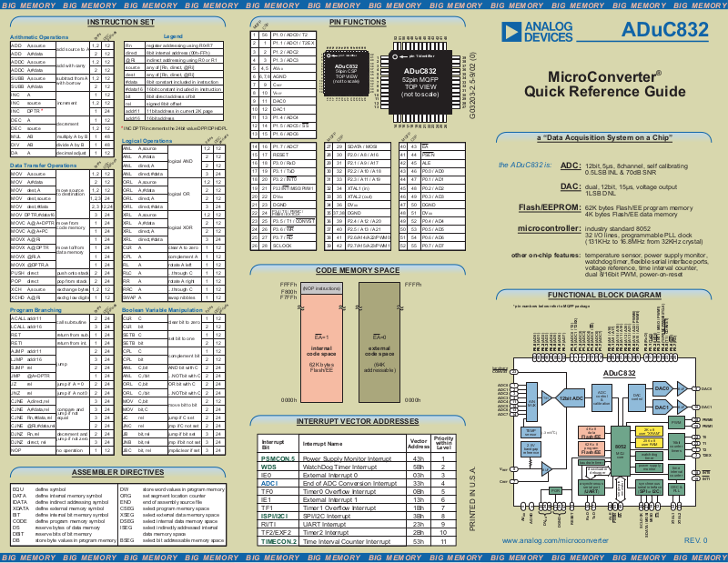Click the ORG assembler directive
Image resolution: width=728 pixels, height=563 pixels.
point(126,496)
